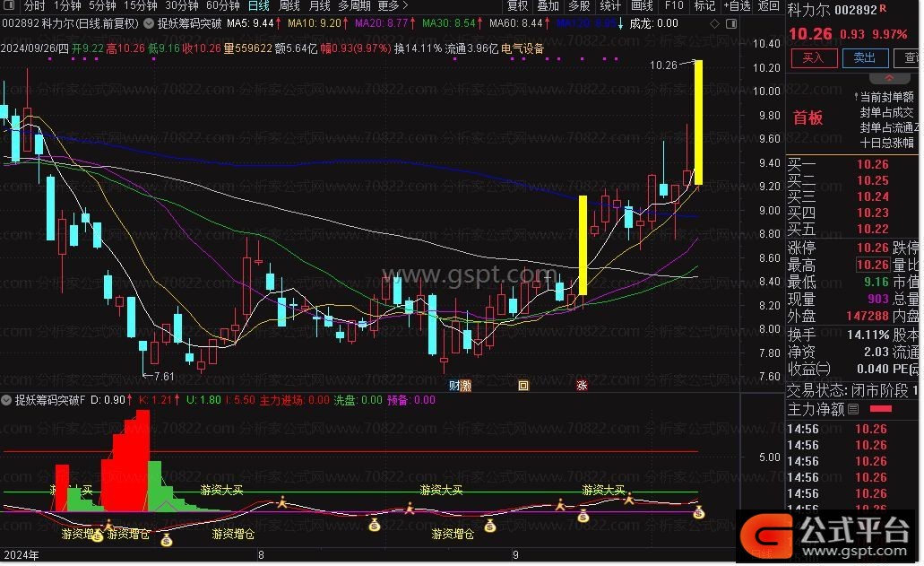Viewport: 924px width, 566px height.
Task: Click the 捉妖筹码突破 indicator name on the main chart
Action: coord(189,23)
